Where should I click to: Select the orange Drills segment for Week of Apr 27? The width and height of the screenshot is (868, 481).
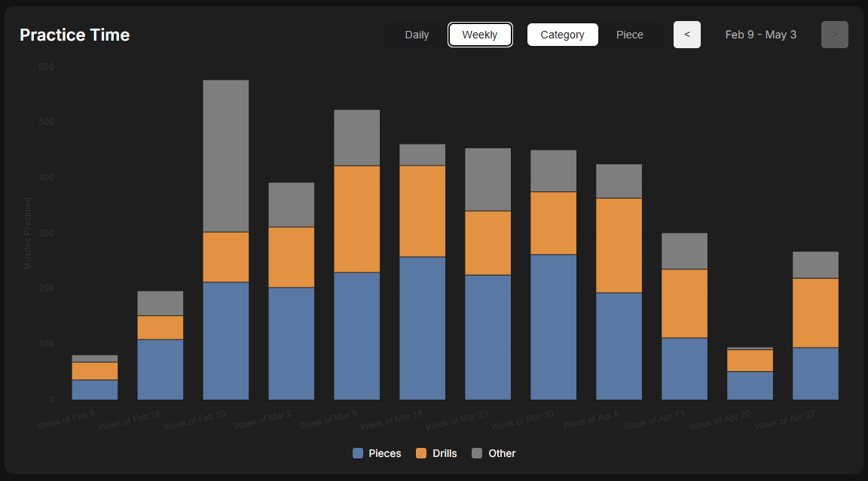pyautogui.click(x=815, y=313)
